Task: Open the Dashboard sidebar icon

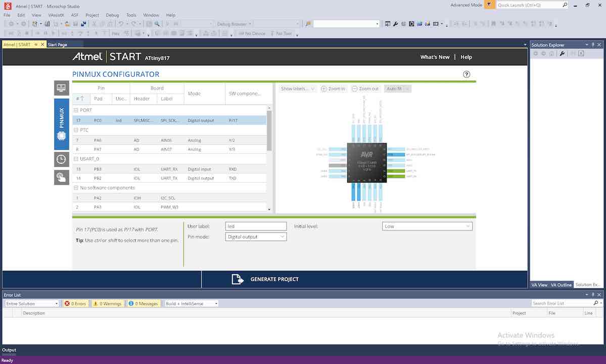Action: click(61, 88)
